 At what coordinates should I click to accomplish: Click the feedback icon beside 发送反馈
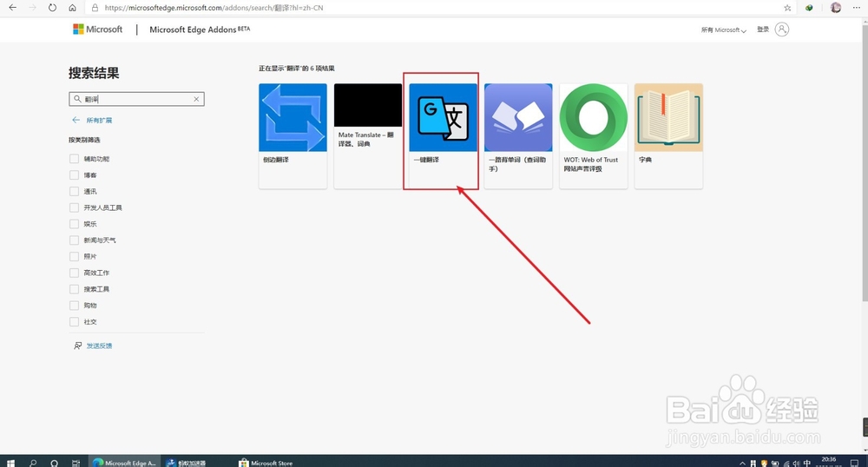coord(77,345)
